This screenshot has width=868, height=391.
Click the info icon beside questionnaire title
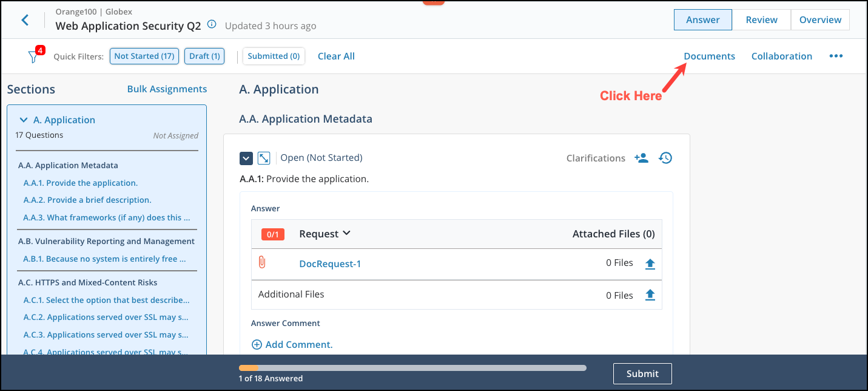tap(212, 24)
